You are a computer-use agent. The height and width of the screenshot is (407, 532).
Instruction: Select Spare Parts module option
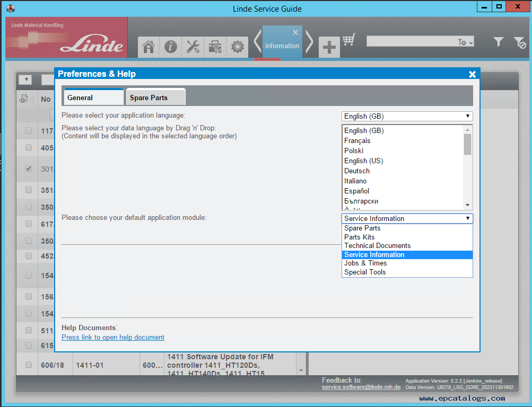click(407, 228)
